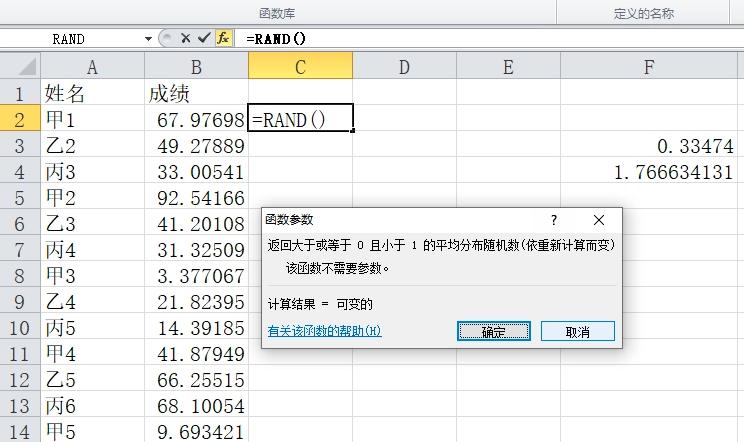The width and height of the screenshot is (744, 442).
Task: Select column F header
Action: [x=649, y=67]
